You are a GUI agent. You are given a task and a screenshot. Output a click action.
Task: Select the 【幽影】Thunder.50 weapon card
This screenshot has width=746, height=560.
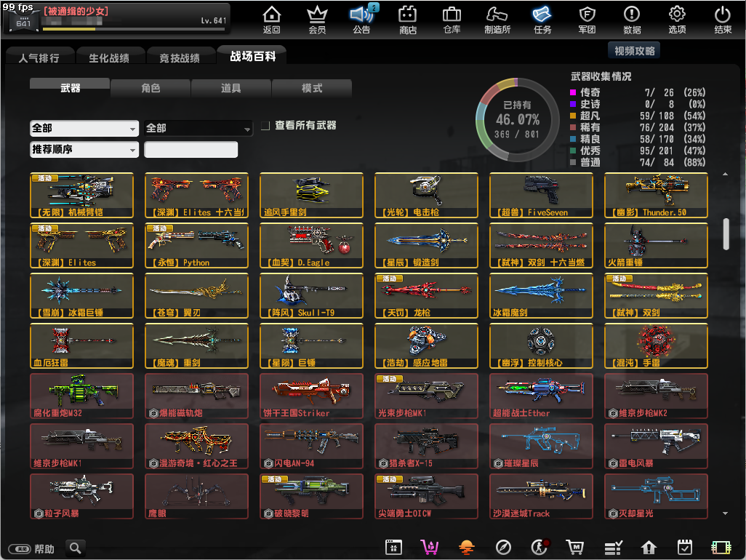coord(656,195)
